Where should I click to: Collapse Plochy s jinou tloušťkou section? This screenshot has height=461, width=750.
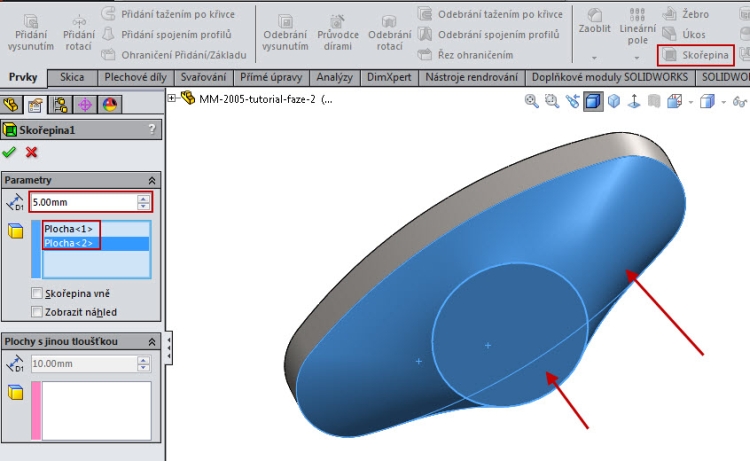tap(152, 342)
